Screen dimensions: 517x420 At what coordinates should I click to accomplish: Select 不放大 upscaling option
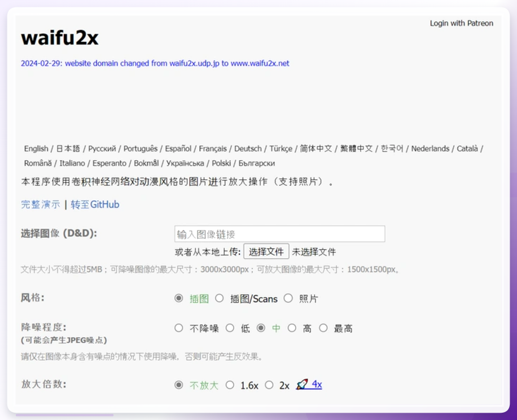(179, 384)
